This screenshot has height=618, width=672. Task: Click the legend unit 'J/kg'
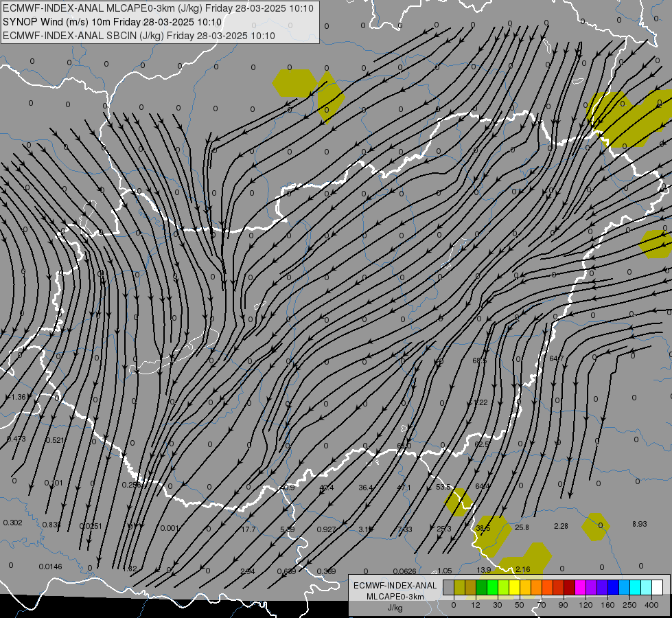[x=395, y=608]
